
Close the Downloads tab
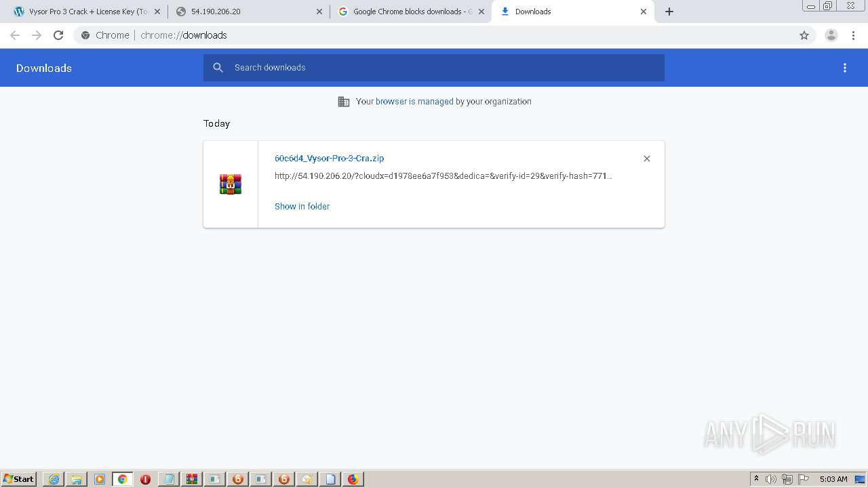pyautogui.click(x=644, y=12)
